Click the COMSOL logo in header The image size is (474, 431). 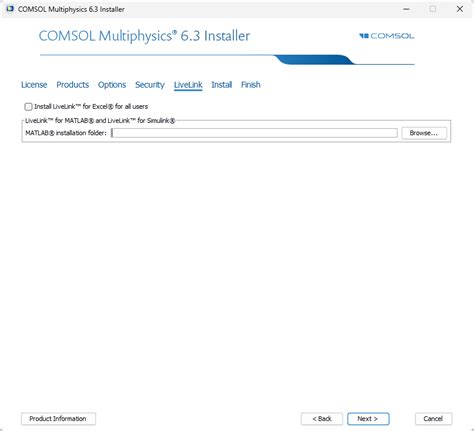click(387, 36)
